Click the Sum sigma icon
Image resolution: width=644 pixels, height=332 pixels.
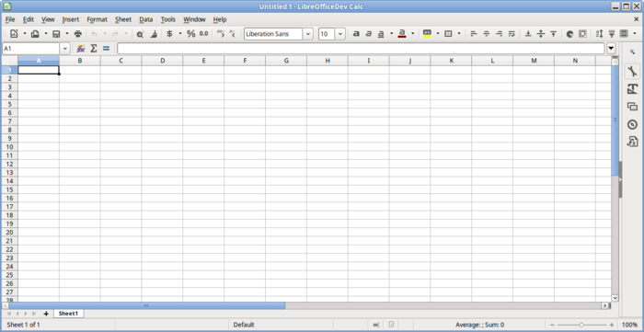coord(94,49)
